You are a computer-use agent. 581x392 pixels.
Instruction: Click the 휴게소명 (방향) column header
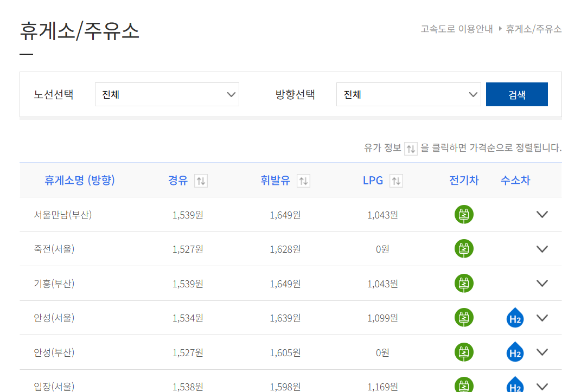point(80,180)
